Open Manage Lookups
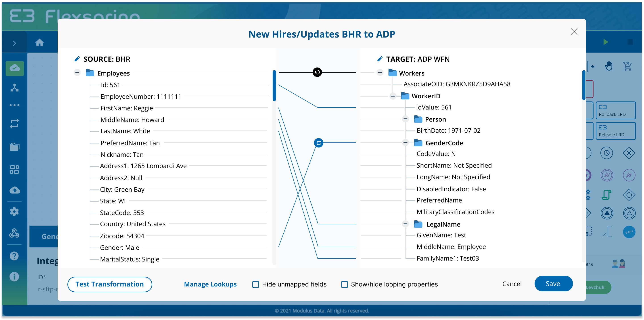The image size is (644, 320). [210, 284]
